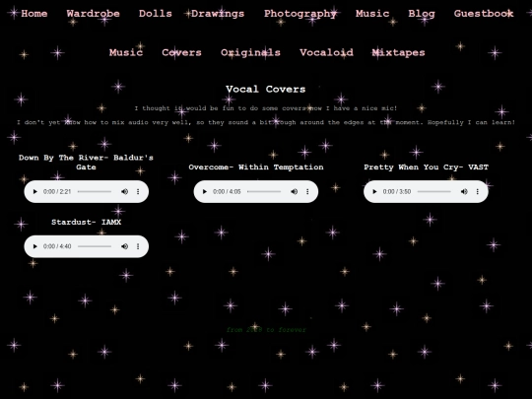Seek within the Down By The River track
Viewport: 532px width, 399px height.
point(95,192)
